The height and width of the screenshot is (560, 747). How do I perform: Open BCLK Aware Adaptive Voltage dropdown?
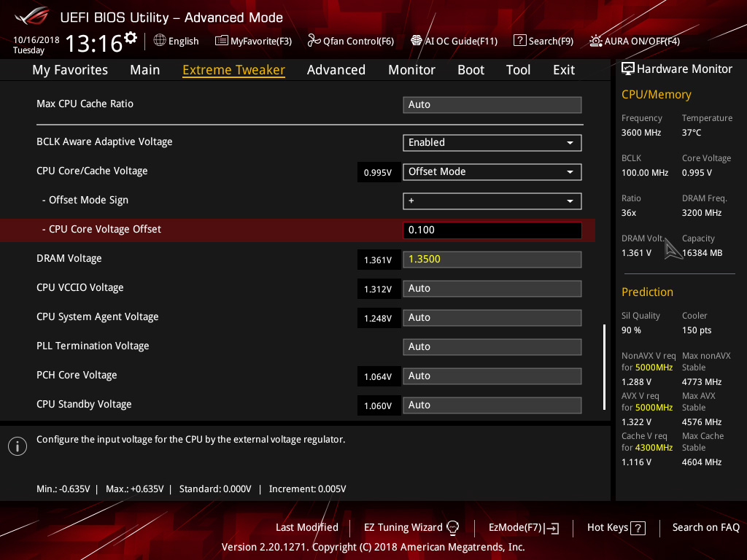coord(492,143)
